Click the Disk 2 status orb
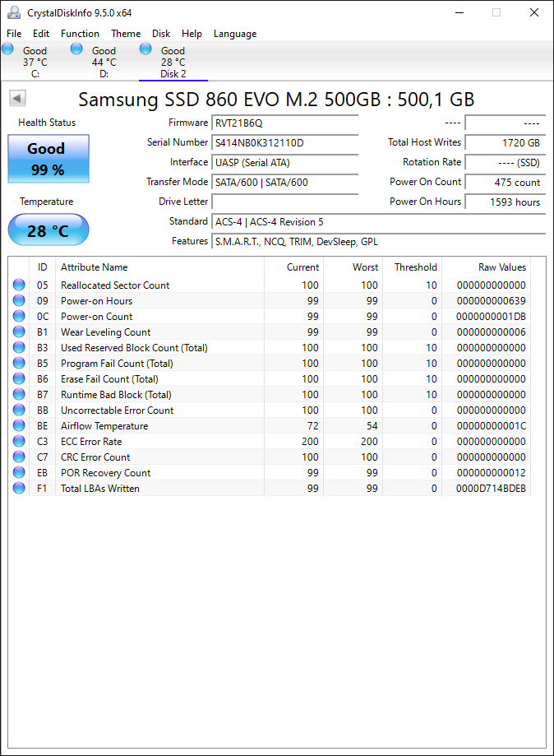Screen dimensions: 554x756 coord(145,49)
